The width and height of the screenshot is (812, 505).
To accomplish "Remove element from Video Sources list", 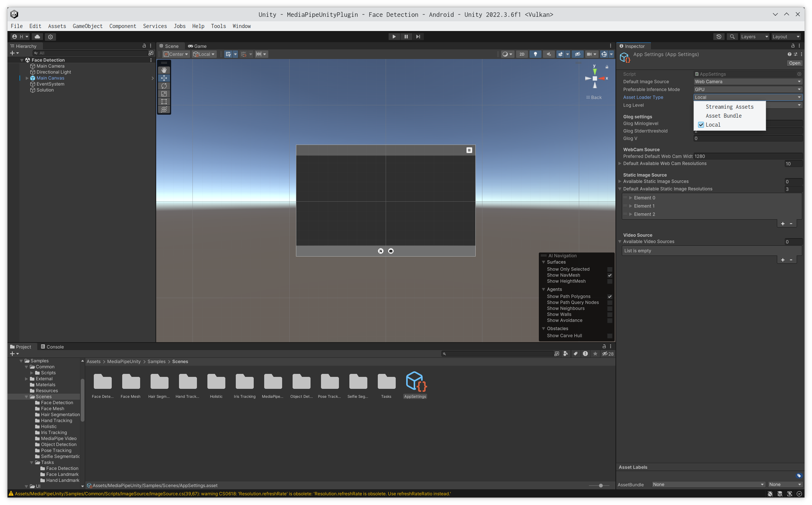I will coord(791,260).
